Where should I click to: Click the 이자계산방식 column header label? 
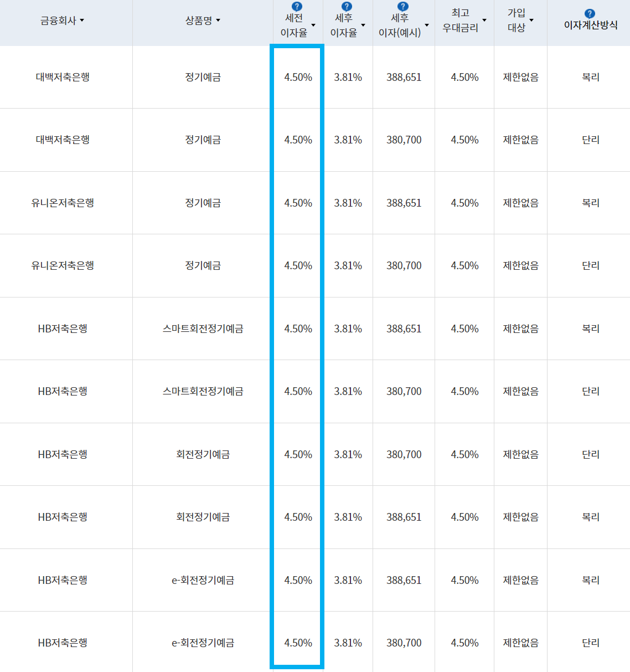pos(591,25)
